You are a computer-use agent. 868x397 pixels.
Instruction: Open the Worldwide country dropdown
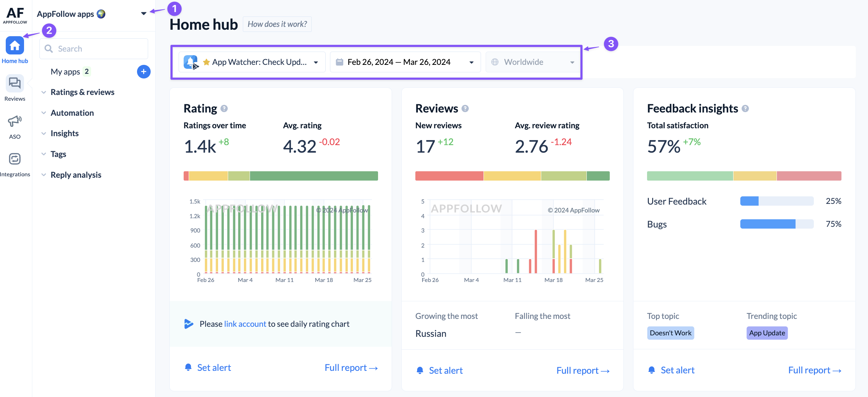tap(533, 62)
